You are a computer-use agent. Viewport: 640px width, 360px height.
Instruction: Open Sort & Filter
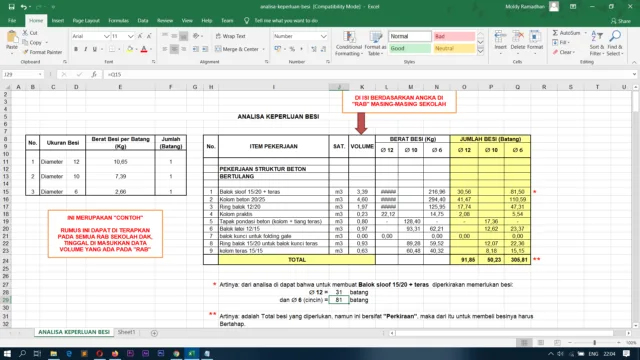coord(596,43)
